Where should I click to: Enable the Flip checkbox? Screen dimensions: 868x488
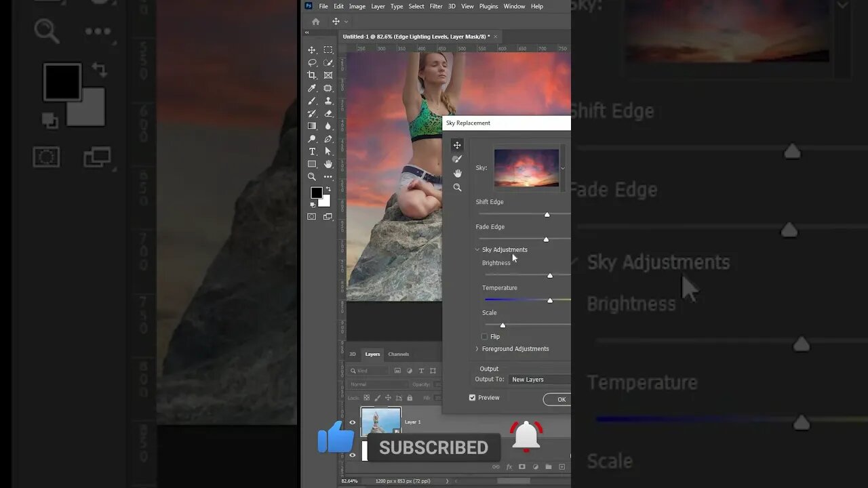[x=484, y=337]
